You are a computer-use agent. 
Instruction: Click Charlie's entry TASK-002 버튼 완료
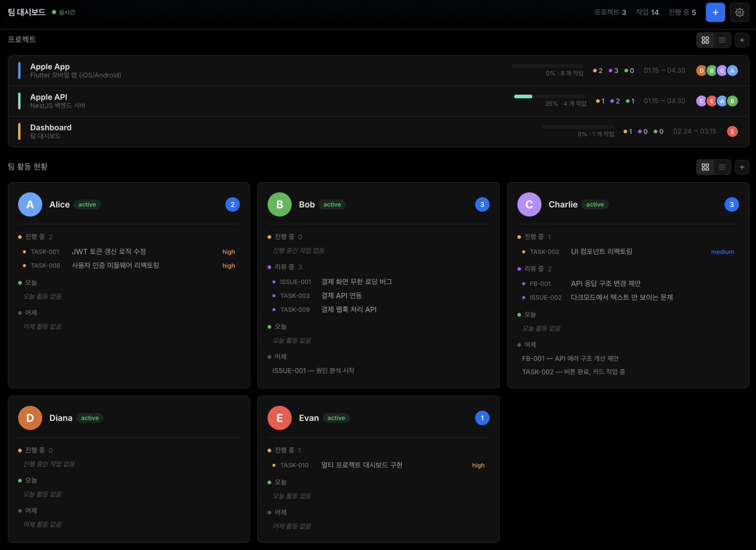point(573,372)
